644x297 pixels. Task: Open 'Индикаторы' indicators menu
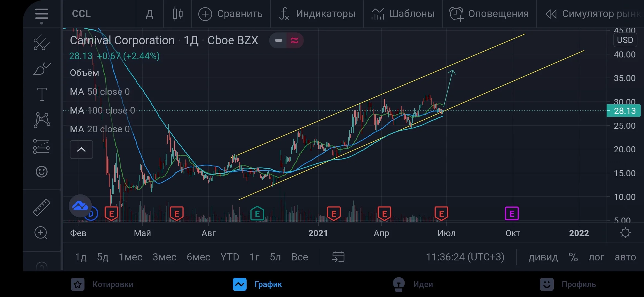click(x=317, y=14)
